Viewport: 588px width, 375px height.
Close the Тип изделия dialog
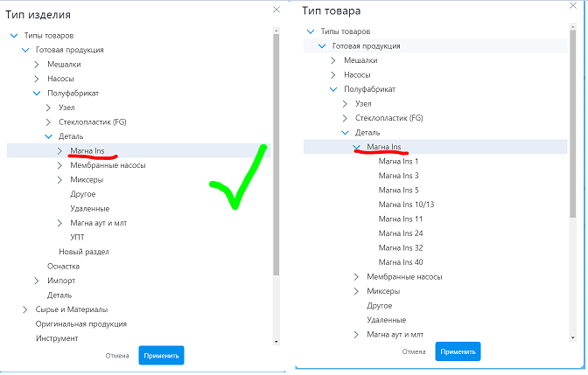tap(277, 10)
